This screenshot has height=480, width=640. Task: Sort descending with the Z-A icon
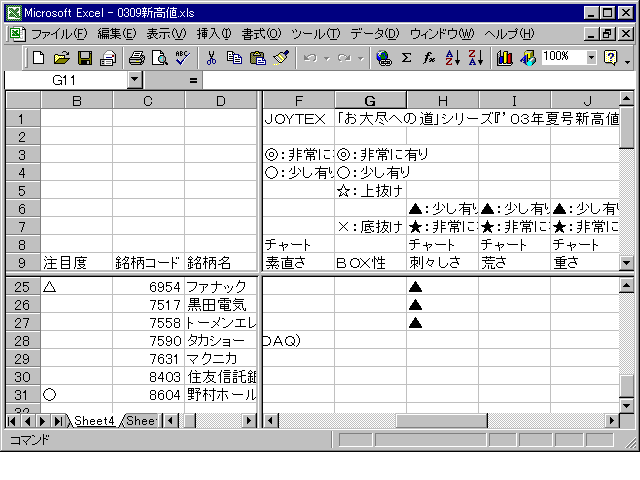coord(476,58)
